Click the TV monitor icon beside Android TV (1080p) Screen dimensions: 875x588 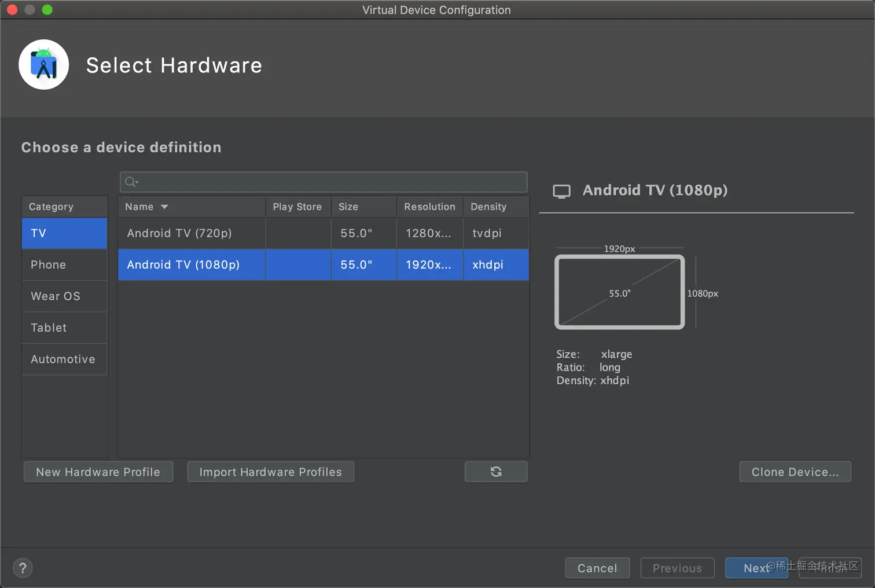click(561, 191)
